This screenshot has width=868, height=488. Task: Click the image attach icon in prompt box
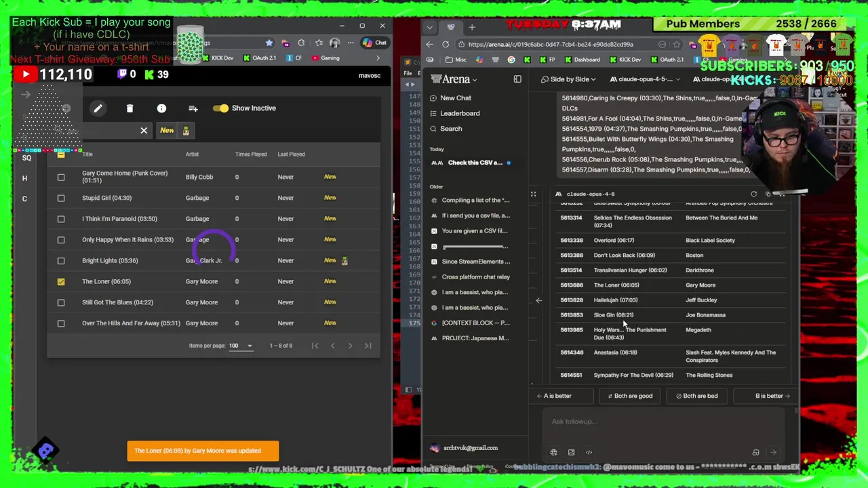pyautogui.click(x=571, y=453)
